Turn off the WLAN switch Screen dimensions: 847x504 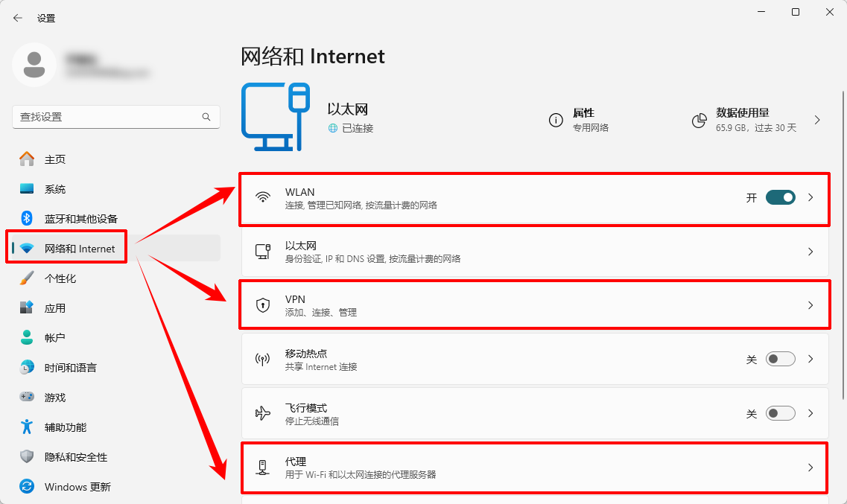781,197
